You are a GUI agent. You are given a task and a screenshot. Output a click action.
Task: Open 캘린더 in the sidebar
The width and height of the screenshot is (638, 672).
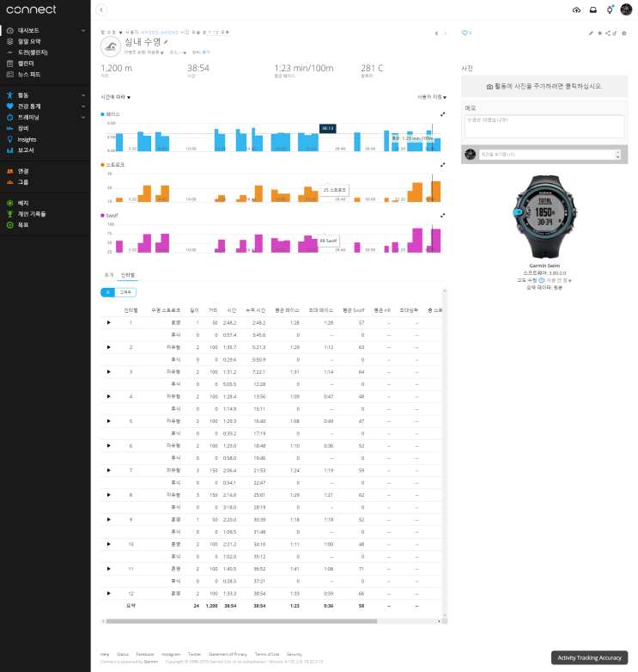26,64
